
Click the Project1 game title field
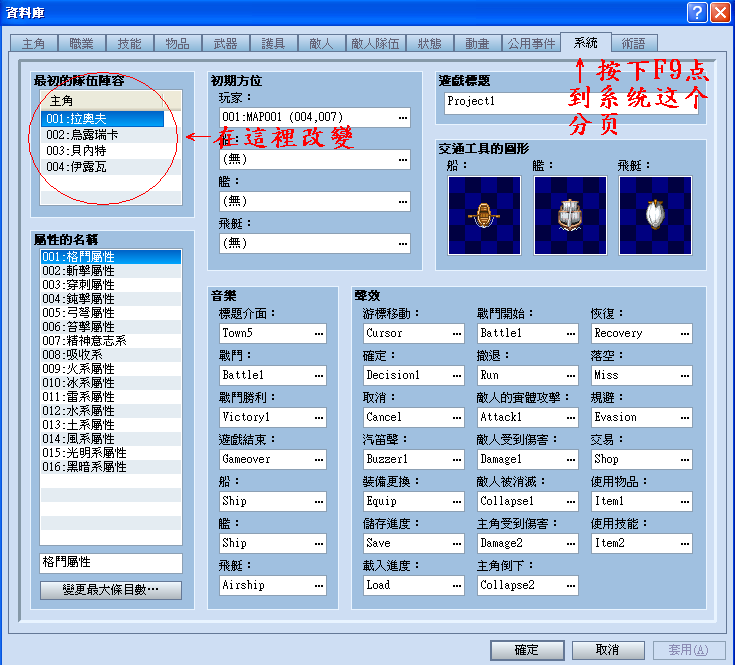pos(571,103)
